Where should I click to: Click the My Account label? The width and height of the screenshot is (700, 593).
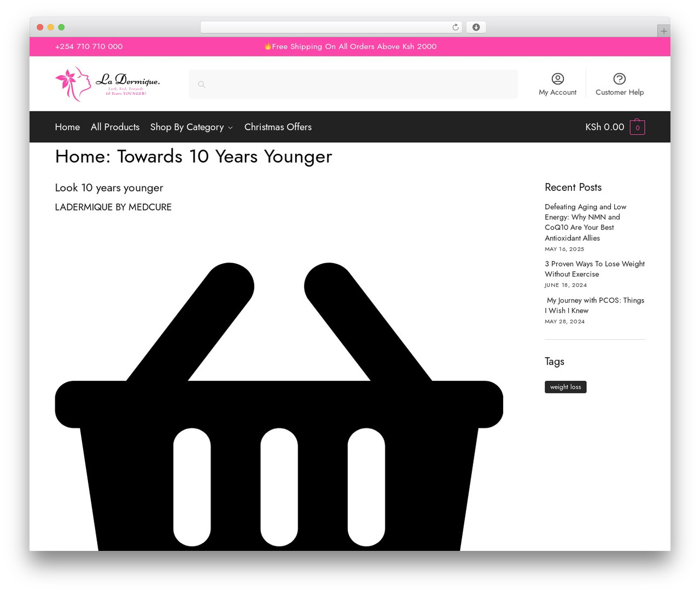558,92
